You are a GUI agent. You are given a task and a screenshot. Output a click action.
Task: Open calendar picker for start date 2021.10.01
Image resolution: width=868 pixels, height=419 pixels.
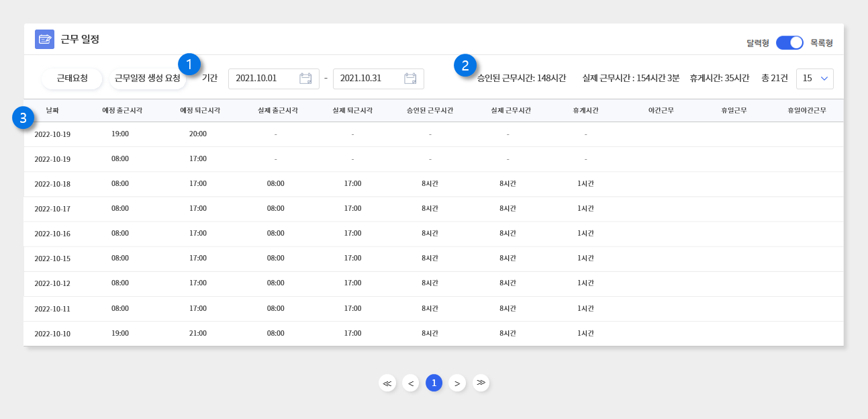pyautogui.click(x=305, y=79)
